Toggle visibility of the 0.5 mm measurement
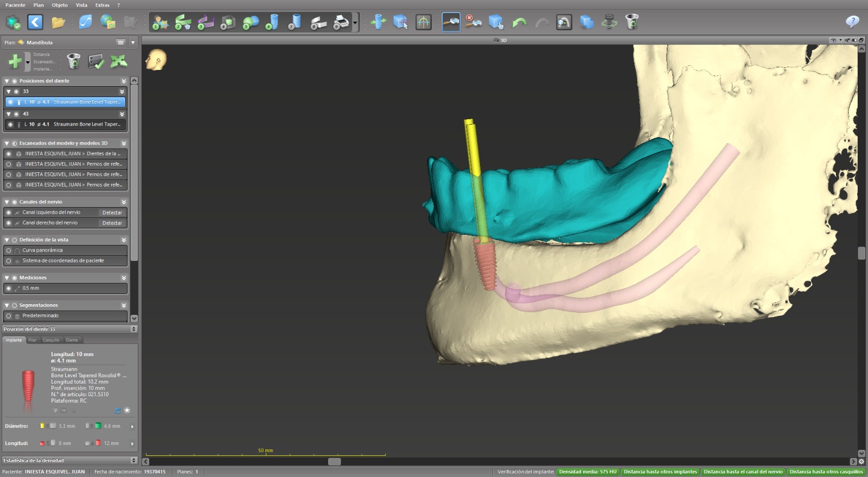 pyautogui.click(x=9, y=288)
